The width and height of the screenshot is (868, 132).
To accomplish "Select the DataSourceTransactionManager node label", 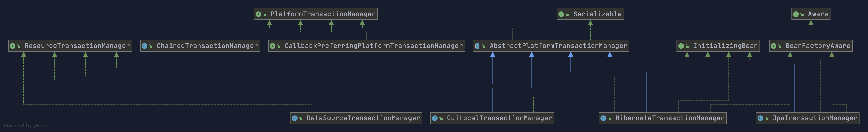I will click(x=363, y=118).
